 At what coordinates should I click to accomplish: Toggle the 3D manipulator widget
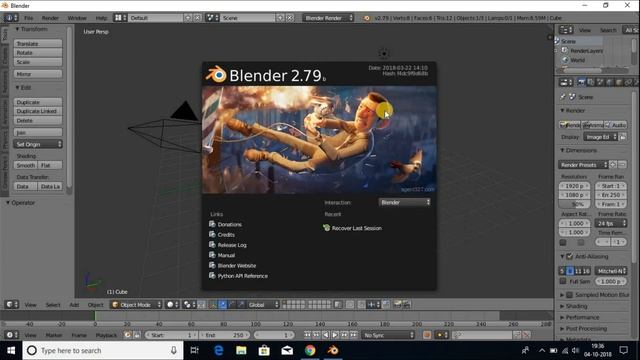pyautogui.click(x=213, y=304)
